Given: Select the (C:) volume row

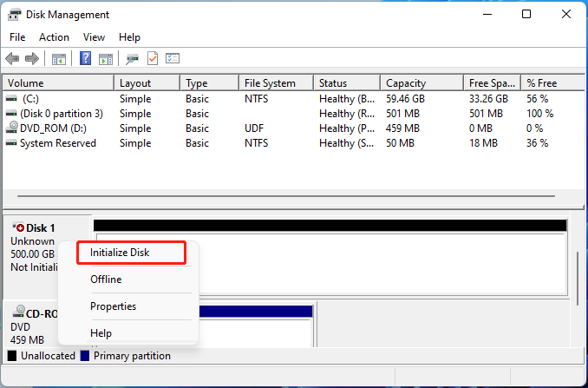Looking at the screenshot, I should (293, 99).
